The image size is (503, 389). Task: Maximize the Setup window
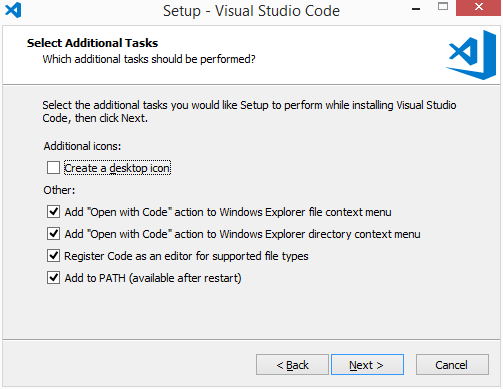pos(443,7)
